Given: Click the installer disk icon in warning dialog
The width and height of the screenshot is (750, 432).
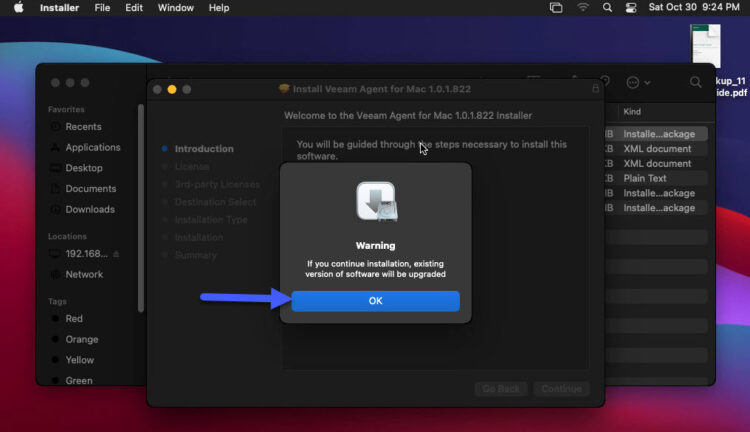Looking at the screenshot, I should [x=376, y=201].
